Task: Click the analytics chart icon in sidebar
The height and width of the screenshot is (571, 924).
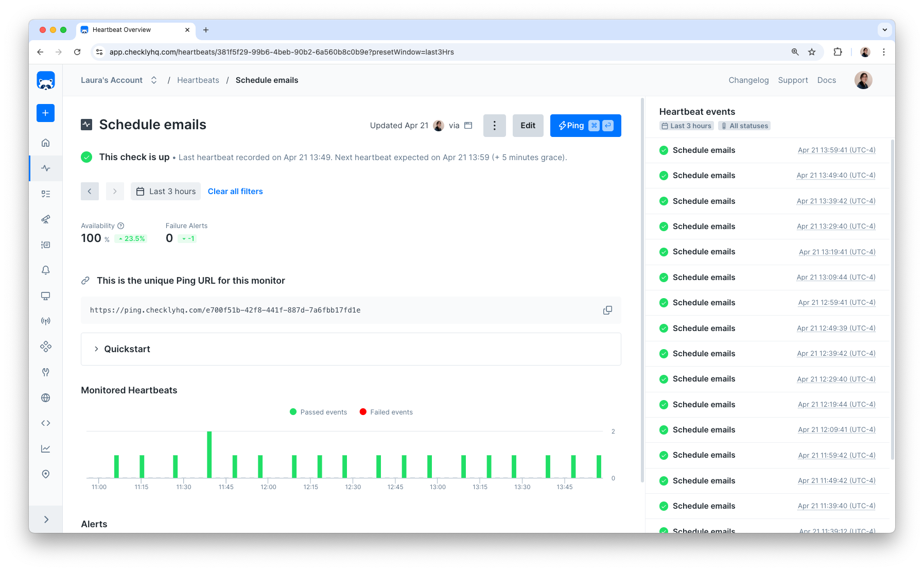Action: [x=45, y=448]
